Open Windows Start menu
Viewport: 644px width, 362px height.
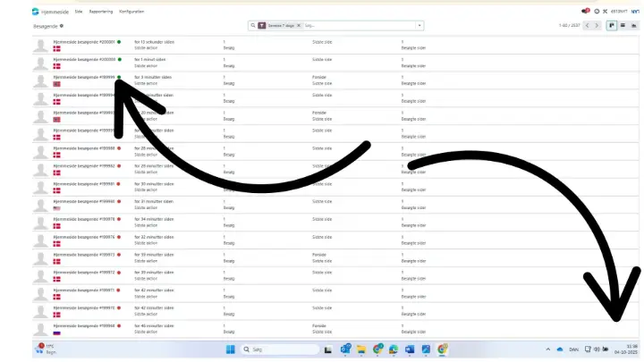click(x=228, y=349)
